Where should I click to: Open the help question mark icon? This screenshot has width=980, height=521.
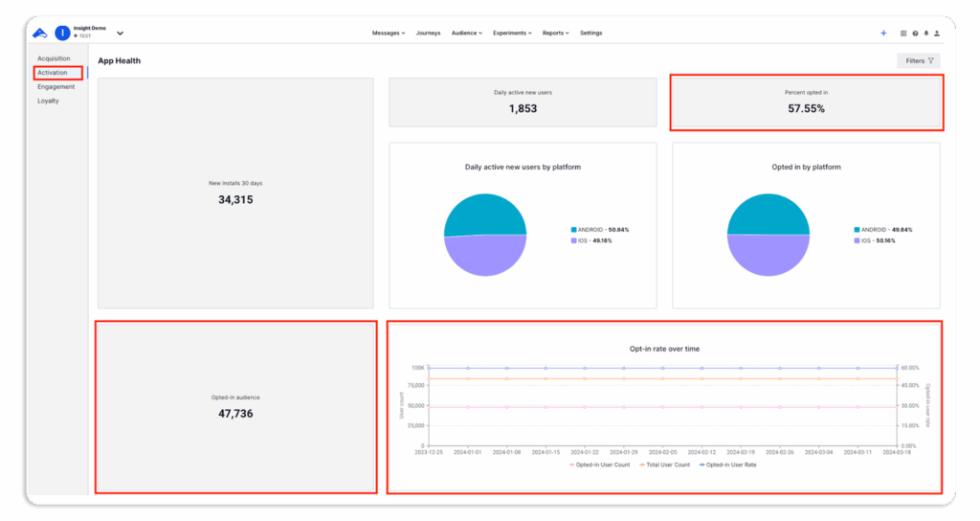point(915,34)
